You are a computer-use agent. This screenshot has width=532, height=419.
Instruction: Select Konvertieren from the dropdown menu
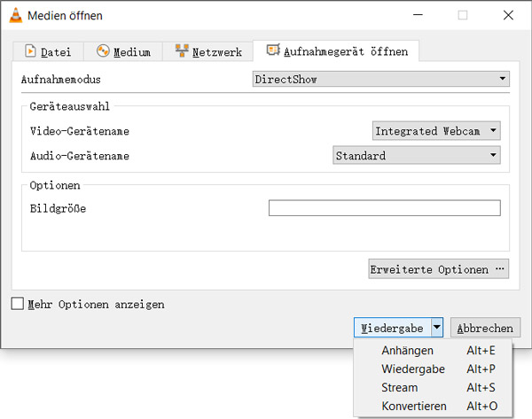[x=433, y=406]
